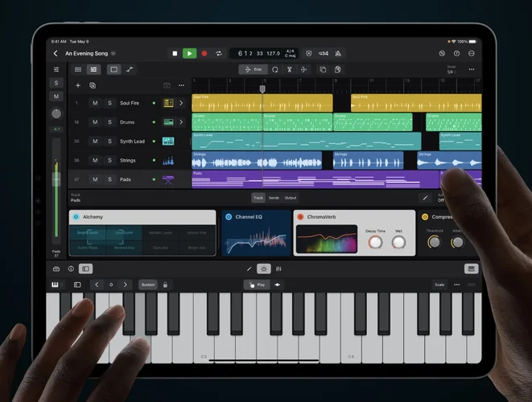Select the Dark Arp Alchemy preset

[x=160, y=248]
